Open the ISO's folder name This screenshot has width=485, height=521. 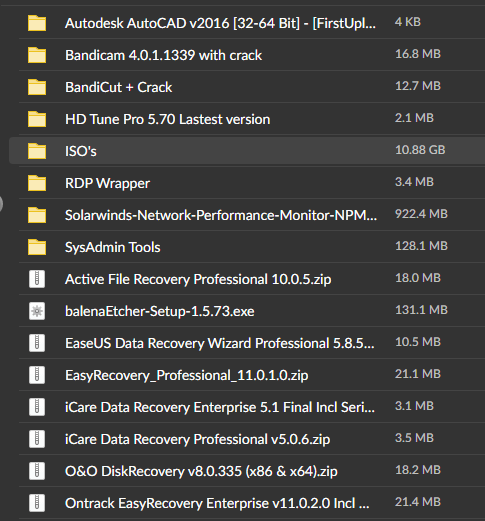click(81, 151)
